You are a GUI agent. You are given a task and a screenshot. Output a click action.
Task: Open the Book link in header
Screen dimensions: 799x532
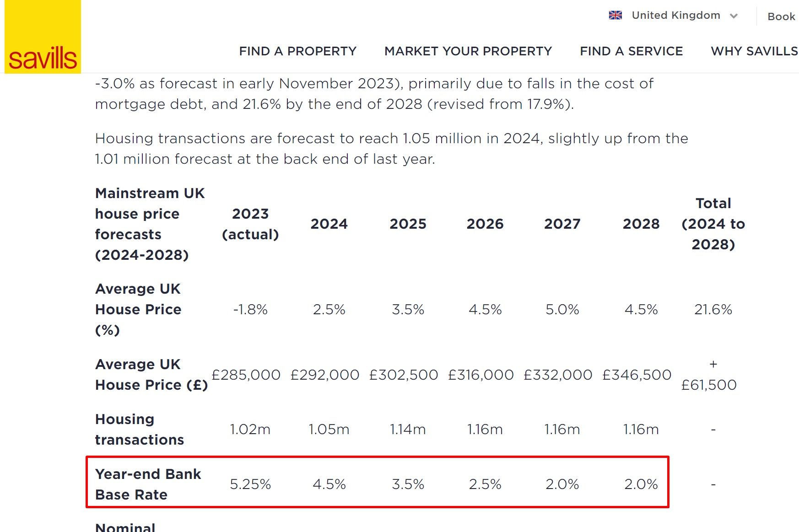781,16
